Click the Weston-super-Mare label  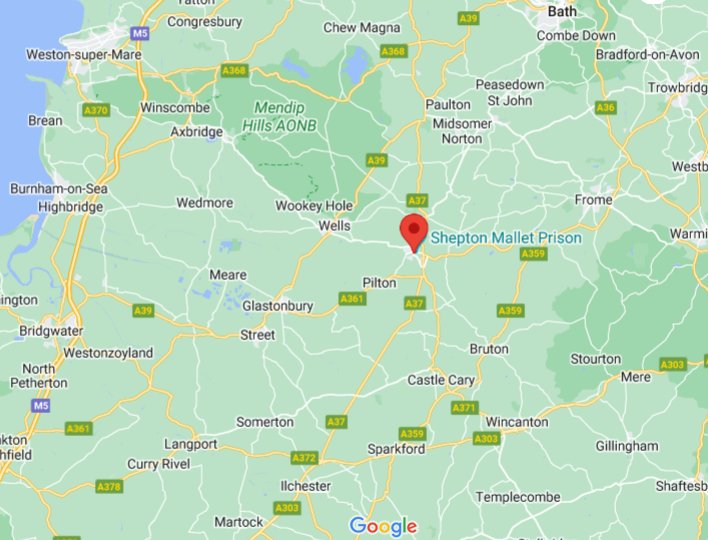[x=84, y=55]
